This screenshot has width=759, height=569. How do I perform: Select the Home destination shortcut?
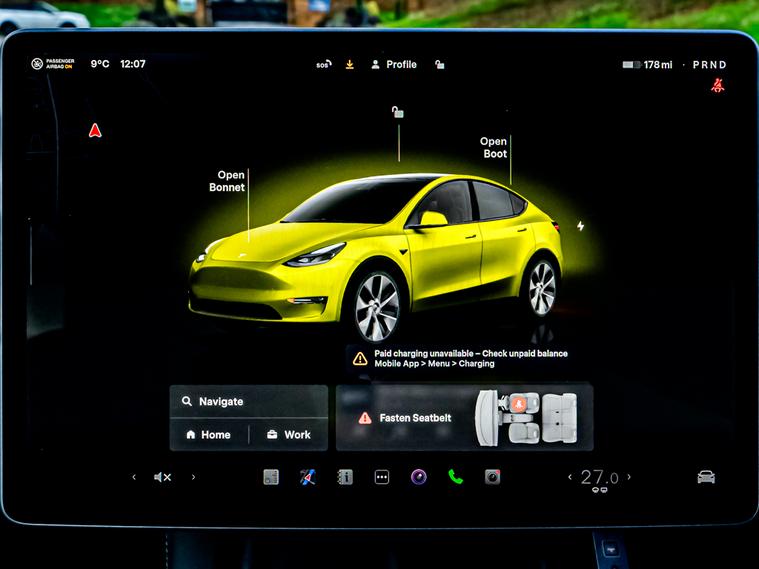tap(208, 435)
